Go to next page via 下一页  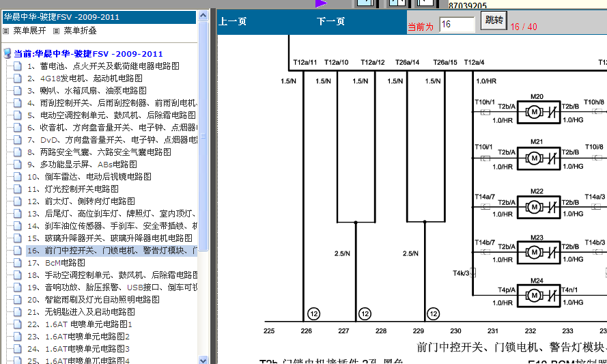pyautogui.click(x=330, y=21)
